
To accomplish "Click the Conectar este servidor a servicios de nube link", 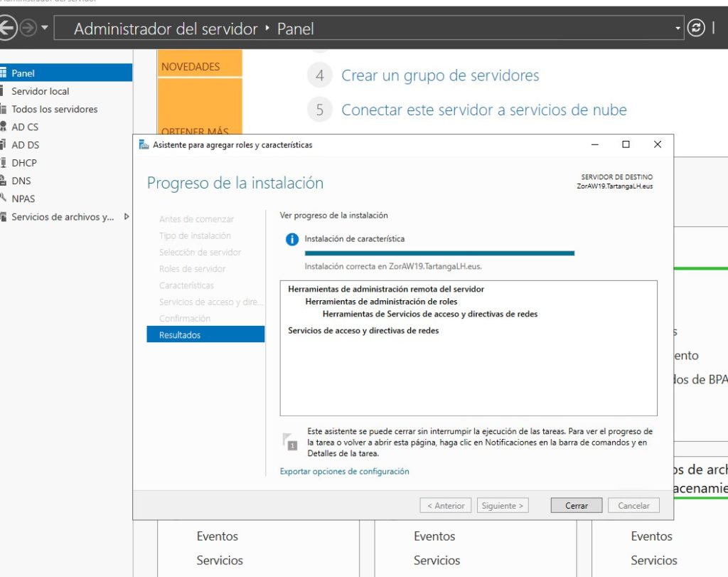I will (x=484, y=110).
